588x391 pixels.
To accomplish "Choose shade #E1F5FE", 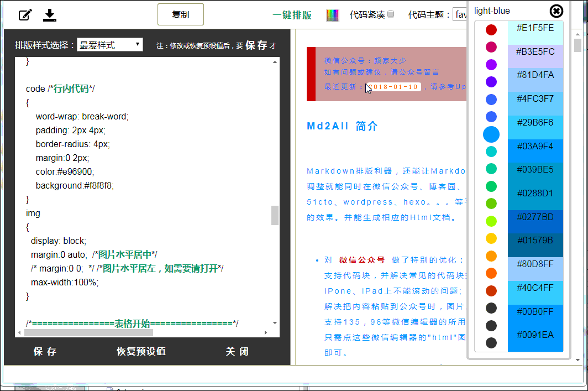I will [x=535, y=33].
